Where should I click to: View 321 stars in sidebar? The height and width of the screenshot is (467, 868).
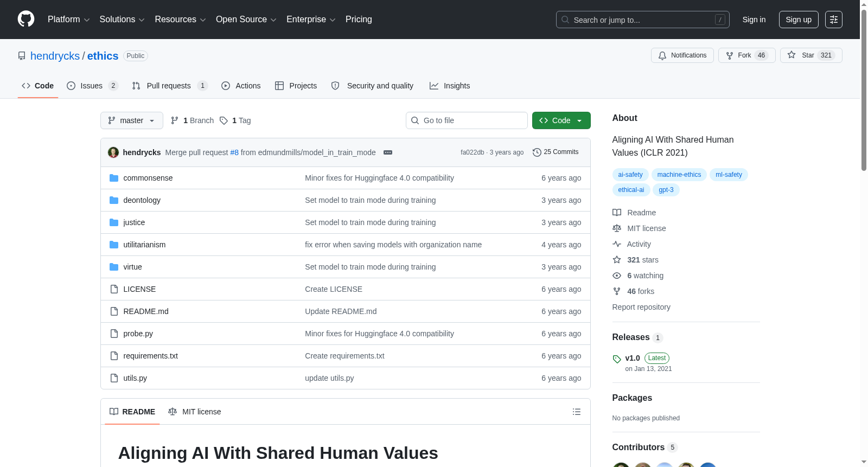pyautogui.click(x=635, y=260)
